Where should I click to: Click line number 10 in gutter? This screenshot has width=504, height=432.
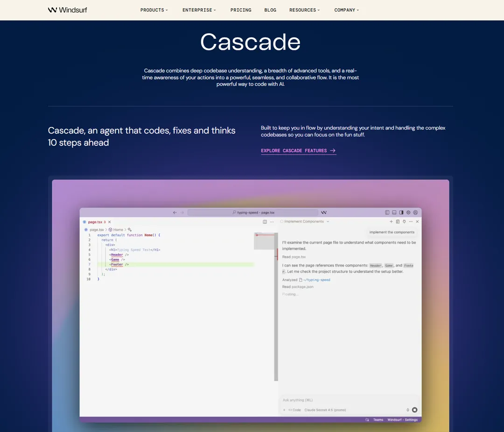(x=88, y=279)
